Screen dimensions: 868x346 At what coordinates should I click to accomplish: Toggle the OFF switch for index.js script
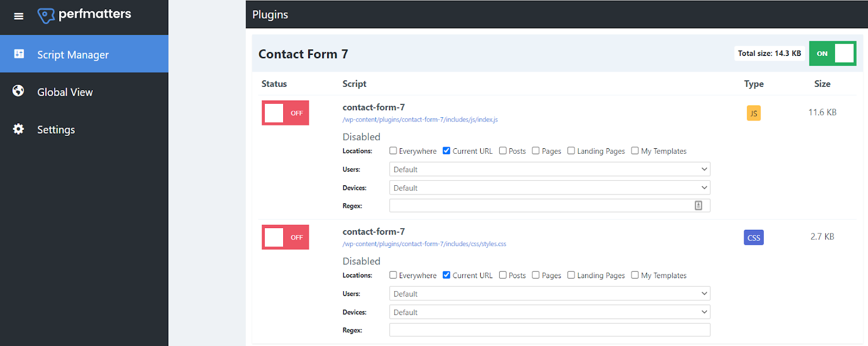pos(285,113)
